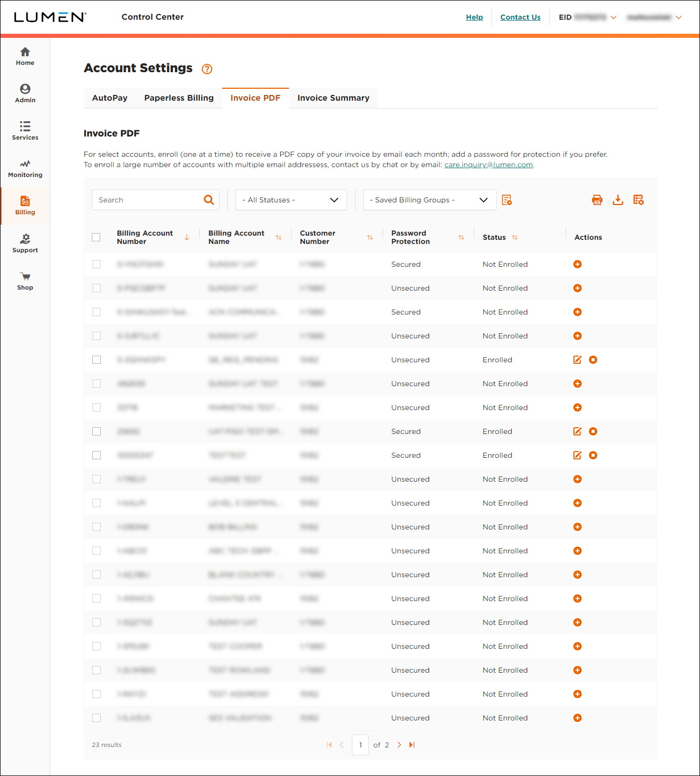Viewport: 700px width, 776px height.
Task: Click the page number input box
Action: point(360,745)
